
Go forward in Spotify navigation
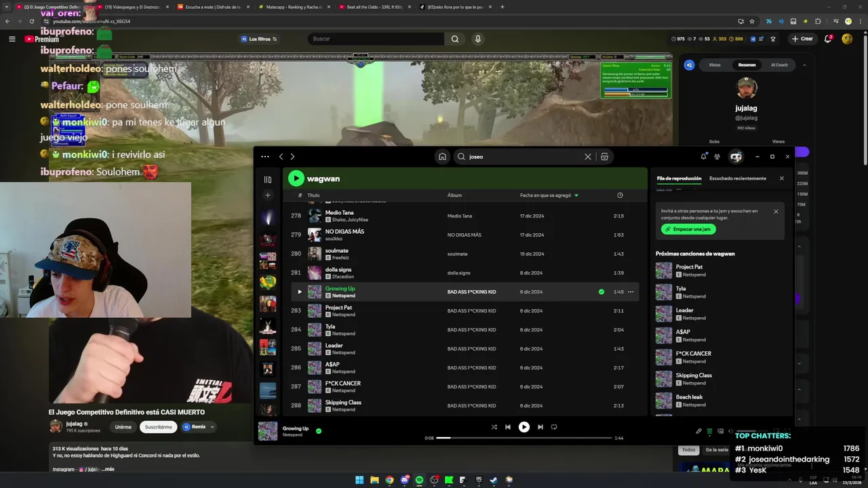click(x=292, y=157)
